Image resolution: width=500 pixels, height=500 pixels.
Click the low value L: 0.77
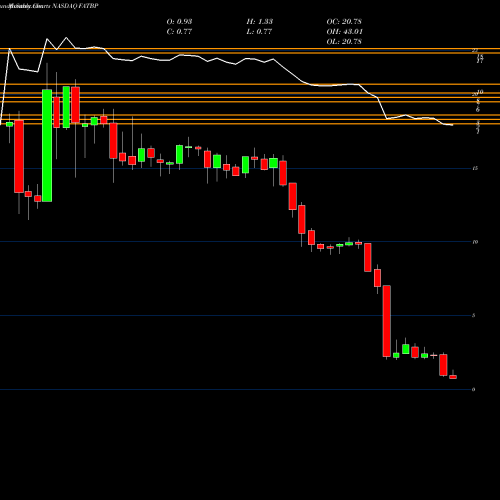pos(259,31)
